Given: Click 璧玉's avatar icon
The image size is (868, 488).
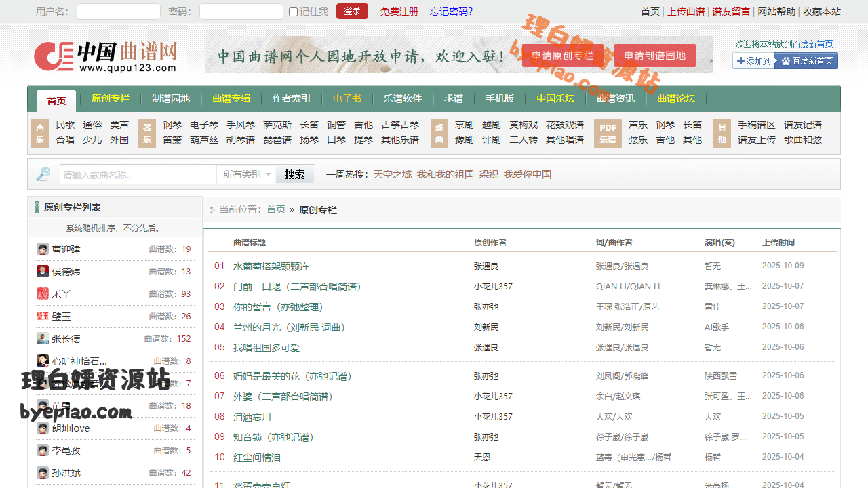Looking at the screenshot, I should pos(43,316).
